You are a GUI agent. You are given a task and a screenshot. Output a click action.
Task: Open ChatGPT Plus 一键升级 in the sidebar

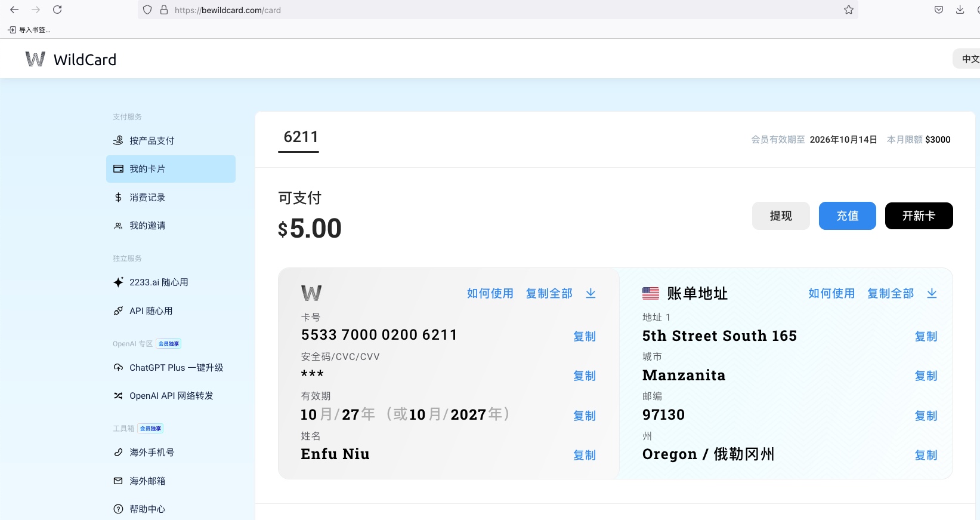176,368
